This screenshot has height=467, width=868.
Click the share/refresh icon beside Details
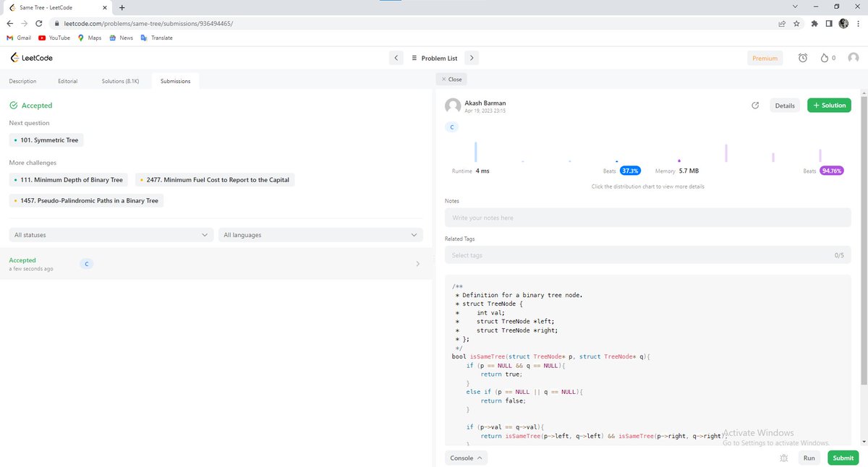(x=755, y=106)
